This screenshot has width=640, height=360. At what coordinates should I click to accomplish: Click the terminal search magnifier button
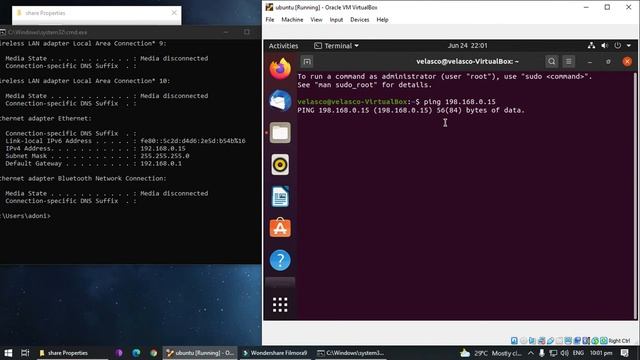[551, 62]
